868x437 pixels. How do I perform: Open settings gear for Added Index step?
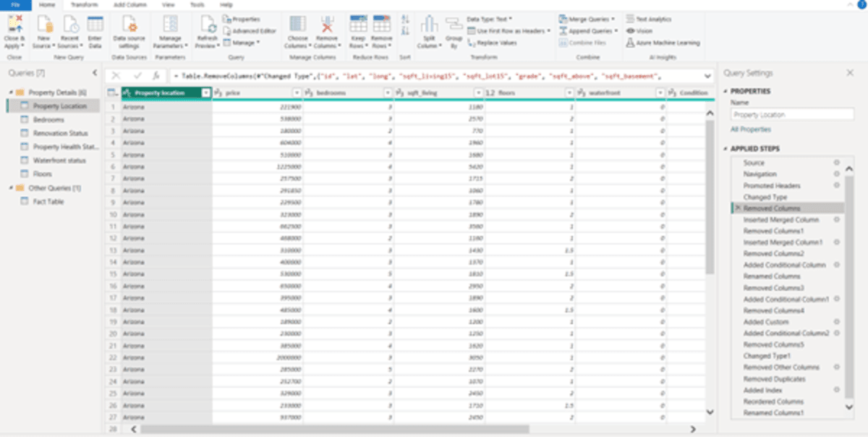(x=836, y=390)
